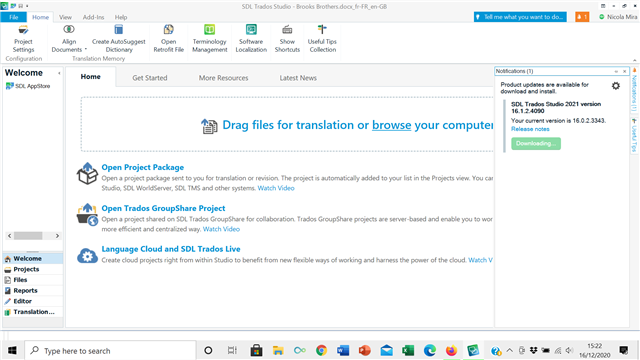This screenshot has width=640, height=360.
Task: Close the Notifications panel
Action: tap(624, 71)
